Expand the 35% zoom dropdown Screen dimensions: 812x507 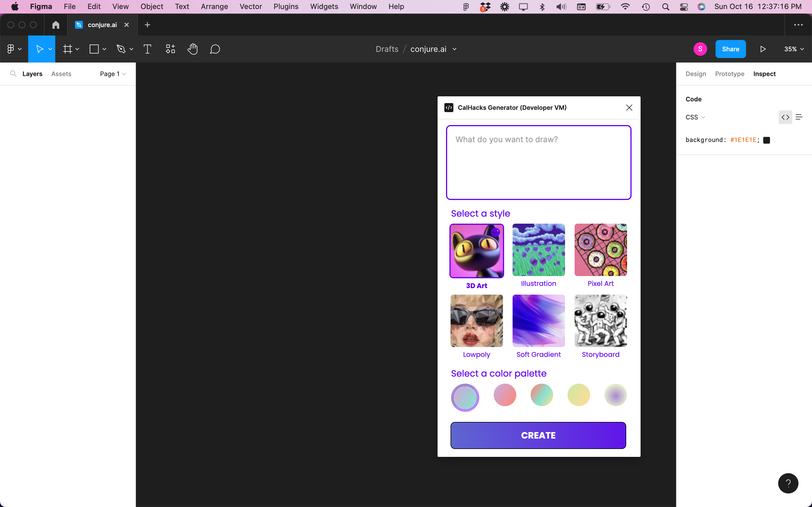[794, 49]
